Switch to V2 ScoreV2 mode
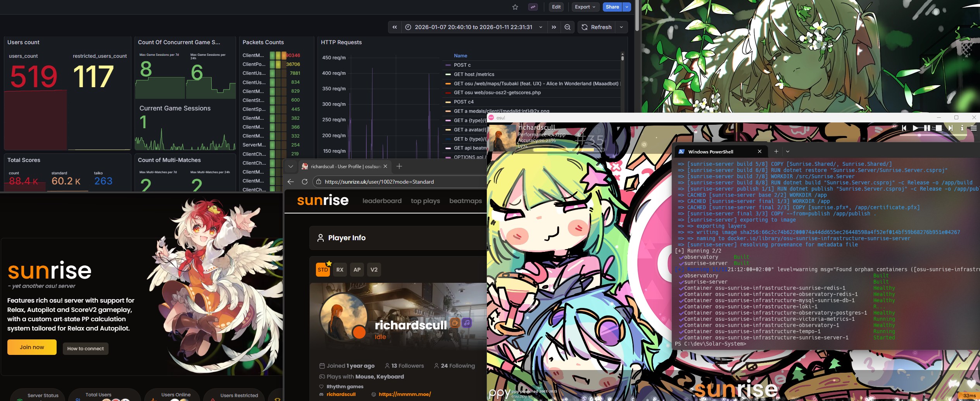The width and height of the screenshot is (980, 401). (374, 270)
